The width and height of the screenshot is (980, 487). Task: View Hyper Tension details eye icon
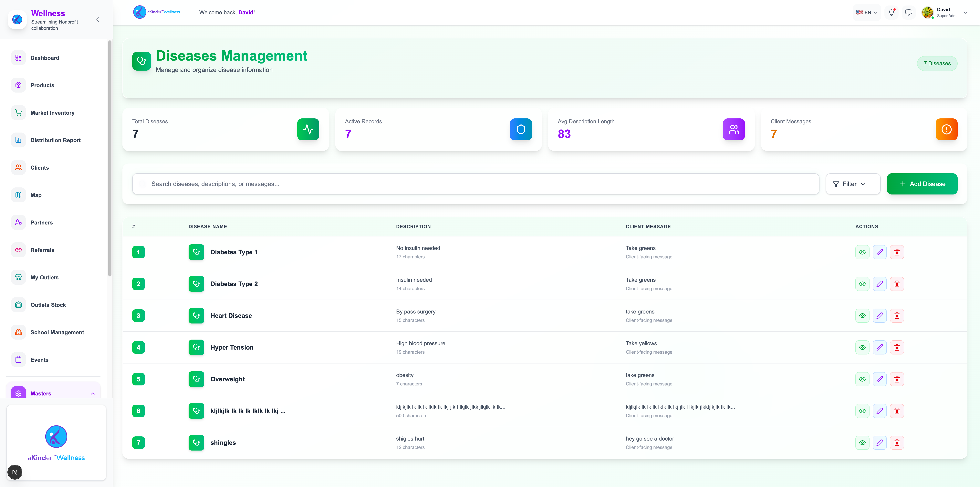point(862,347)
